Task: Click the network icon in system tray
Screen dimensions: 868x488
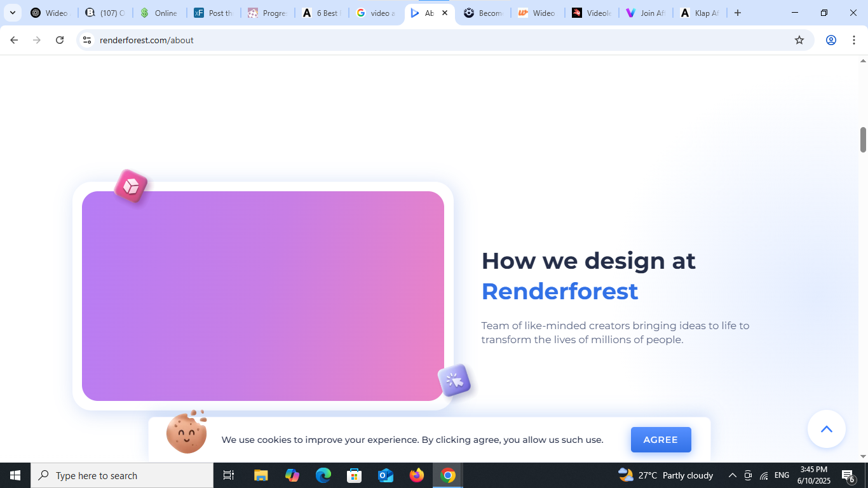Action: click(x=764, y=475)
